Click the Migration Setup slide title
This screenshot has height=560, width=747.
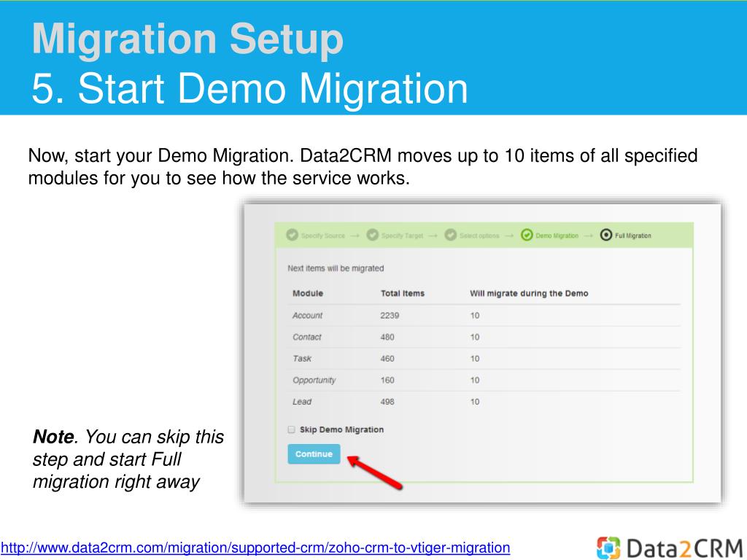187,39
